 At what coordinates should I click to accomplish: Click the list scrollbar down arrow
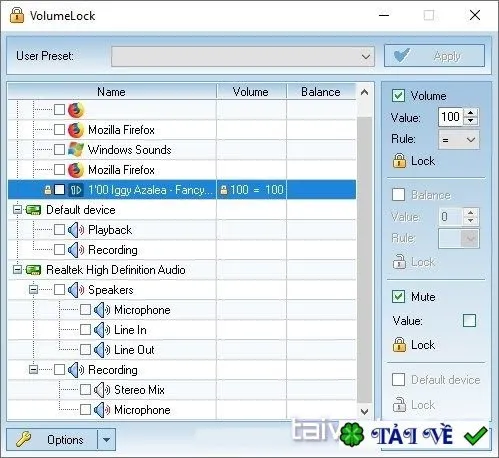tap(364, 412)
